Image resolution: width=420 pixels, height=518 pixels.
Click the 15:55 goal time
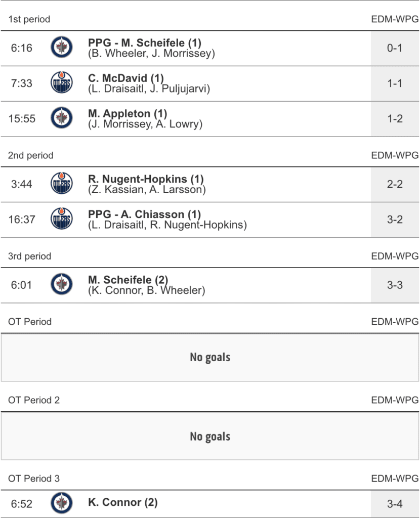[x=22, y=118]
